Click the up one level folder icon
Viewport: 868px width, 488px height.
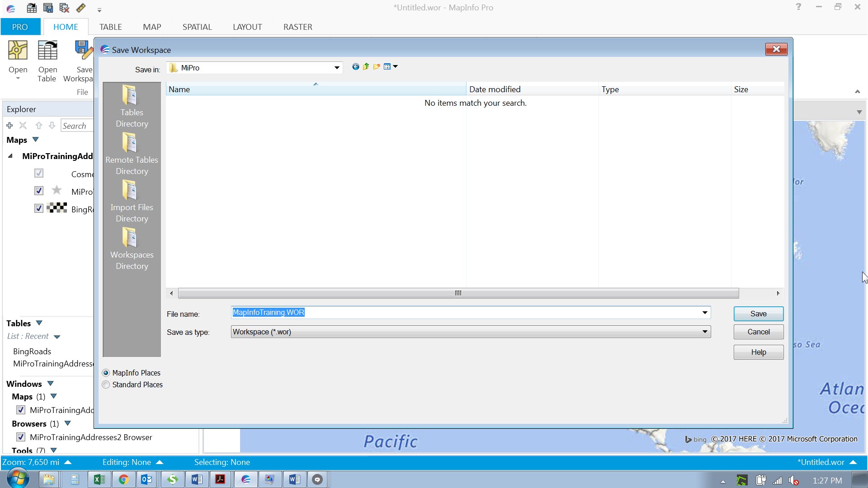366,67
